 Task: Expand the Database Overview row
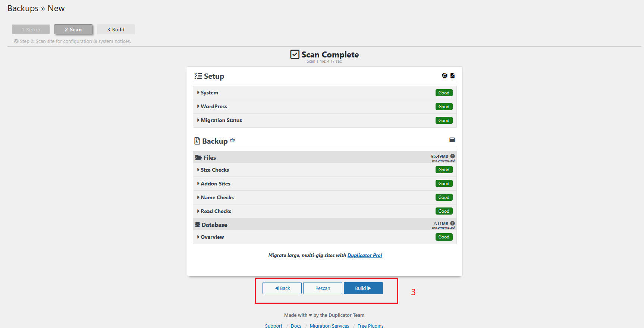212,237
